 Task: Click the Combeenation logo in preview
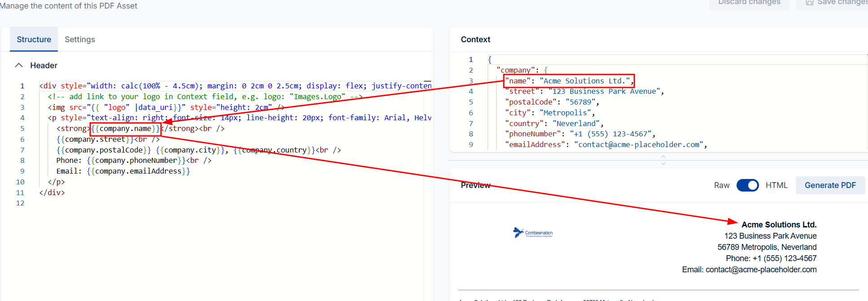(x=532, y=232)
